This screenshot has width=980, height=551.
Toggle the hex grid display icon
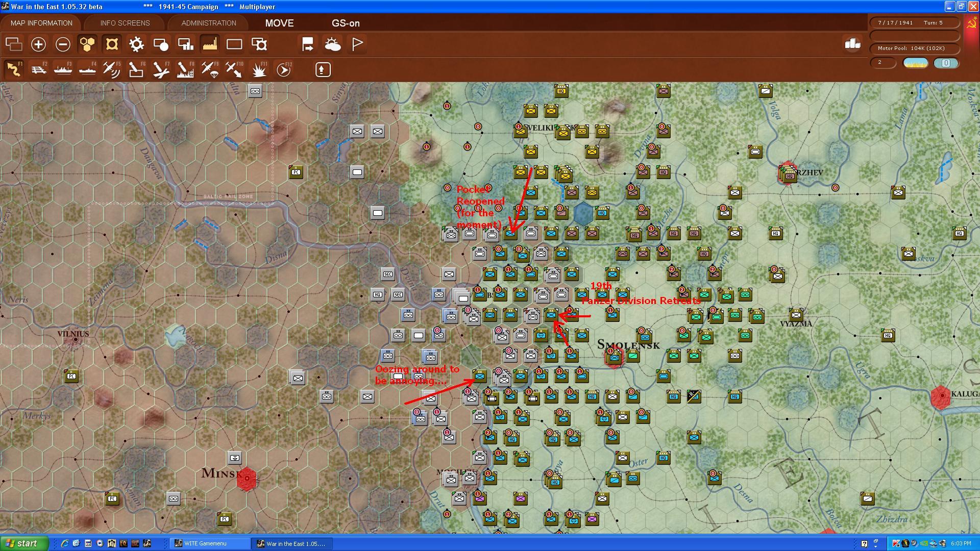pos(87,44)
